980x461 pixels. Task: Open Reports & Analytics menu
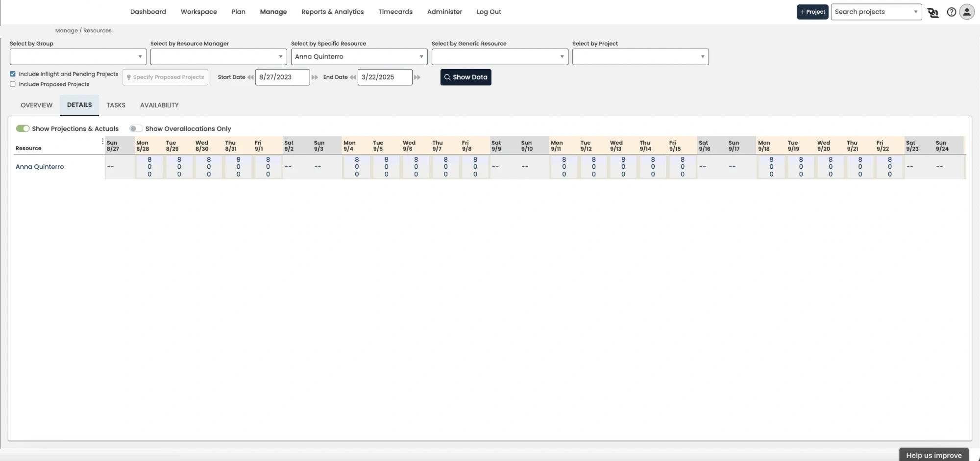pyautogui.click(x=333, y=12)
